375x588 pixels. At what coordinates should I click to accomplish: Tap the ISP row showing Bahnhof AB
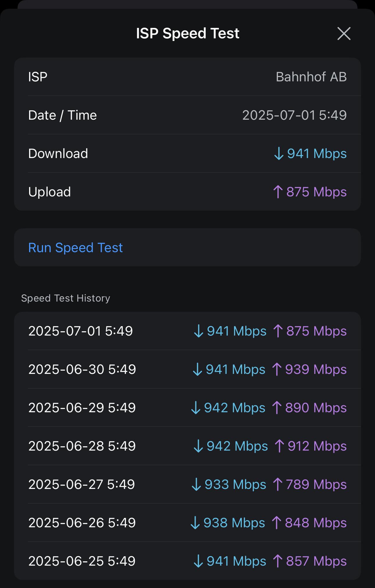pyautogui.click(x=187, y=77)
